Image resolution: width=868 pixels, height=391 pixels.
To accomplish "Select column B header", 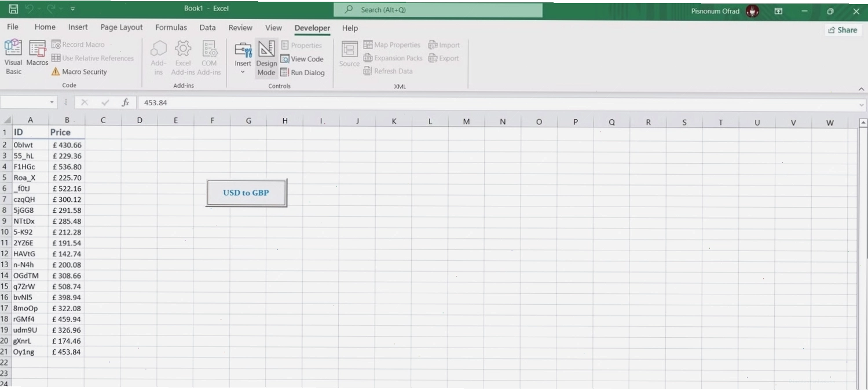I will (67, 120).
